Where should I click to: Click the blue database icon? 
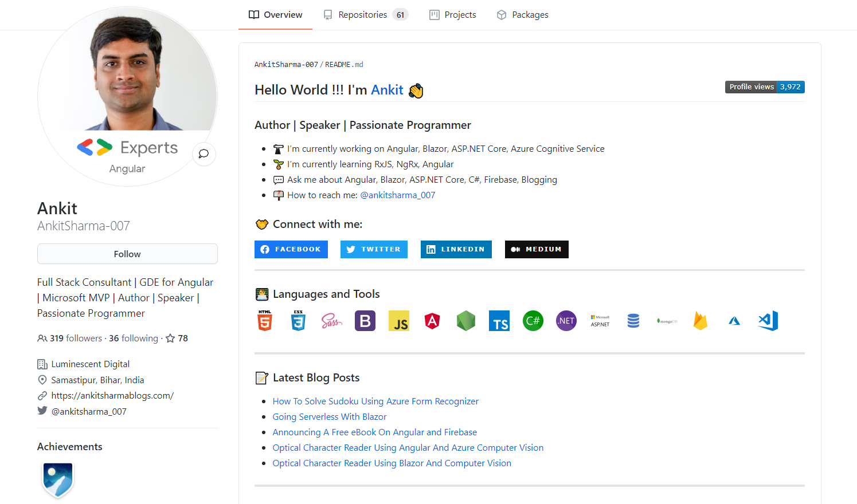(633, 321)
